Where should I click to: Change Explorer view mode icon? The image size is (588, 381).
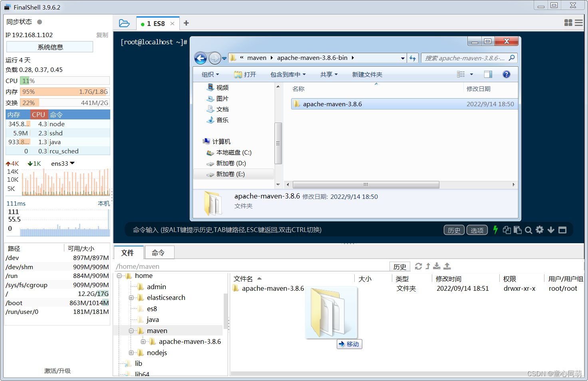[x=461, y=74]
